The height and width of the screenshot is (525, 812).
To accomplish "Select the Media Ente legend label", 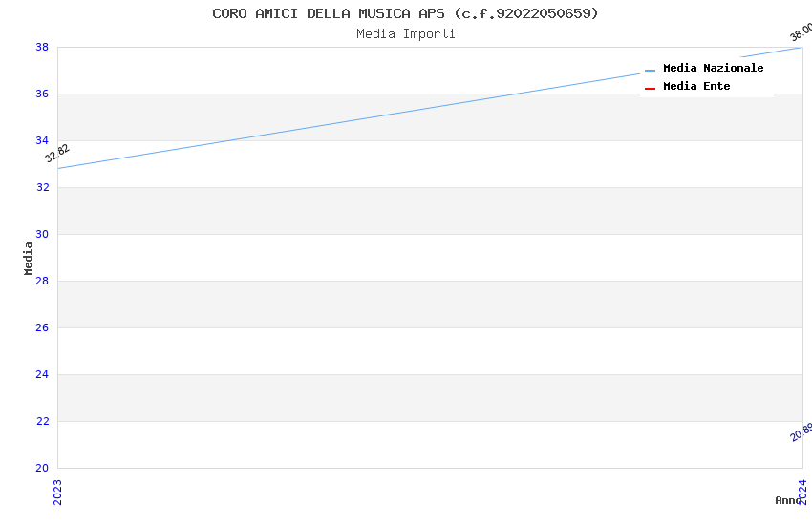I will click(696, 87).
